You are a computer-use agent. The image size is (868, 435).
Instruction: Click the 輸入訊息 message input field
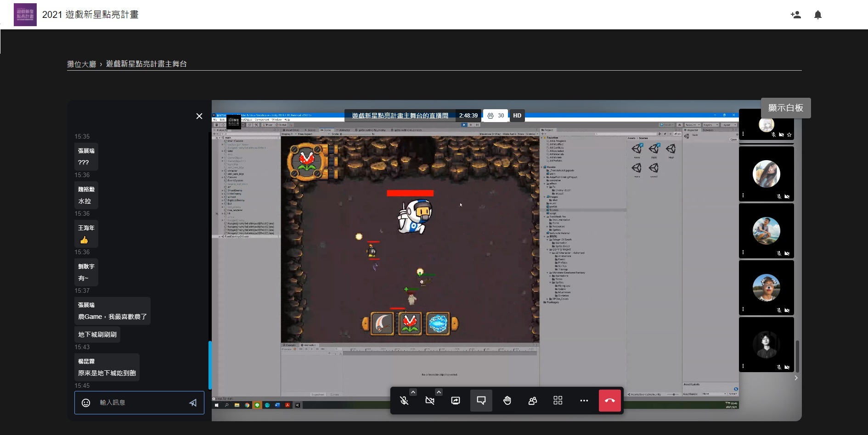click(x=138, y=403)
